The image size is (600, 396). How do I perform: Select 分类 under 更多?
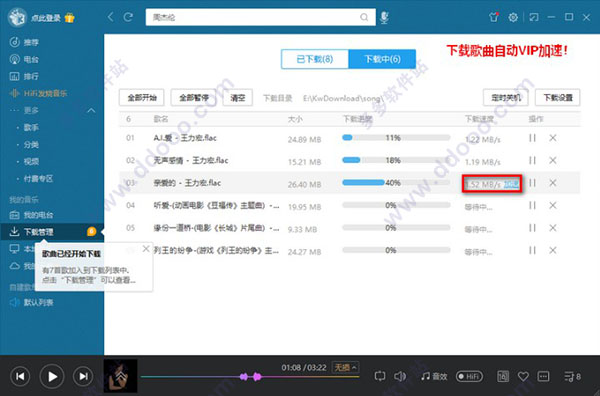[x=31, y=145]
